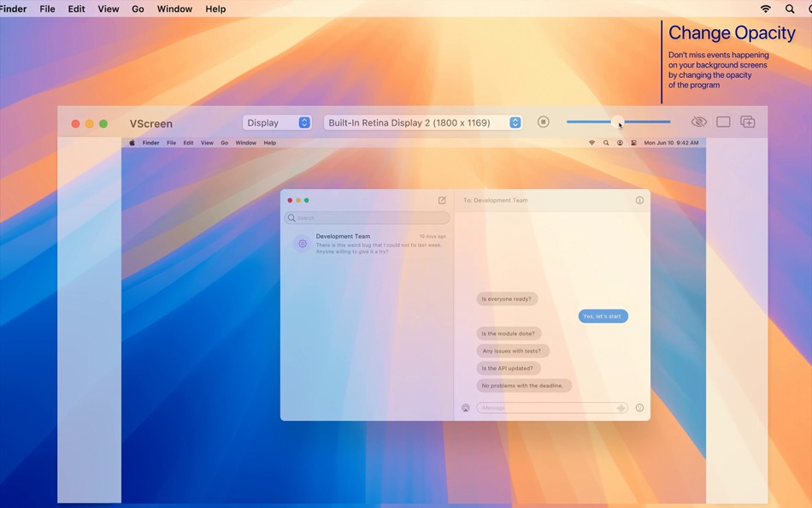Adjust the opacity slider in VScreen toolbar

pos(618,121)
